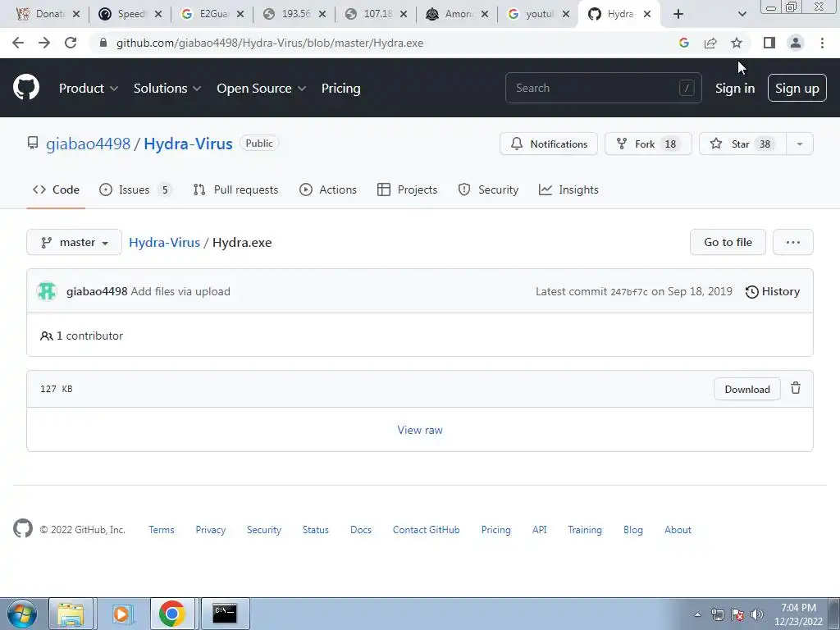Screen dimensions: 840x630
Task: Click the address bar URL
Action: [270, 43]
